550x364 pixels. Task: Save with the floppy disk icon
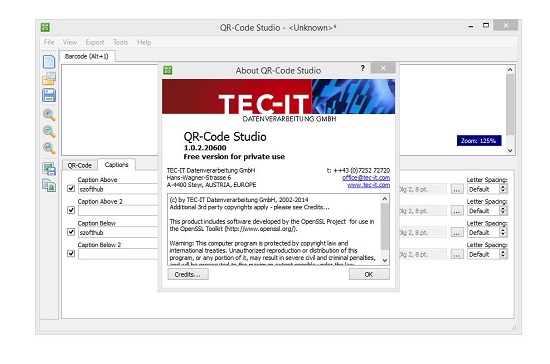click(x=49, y=95)
